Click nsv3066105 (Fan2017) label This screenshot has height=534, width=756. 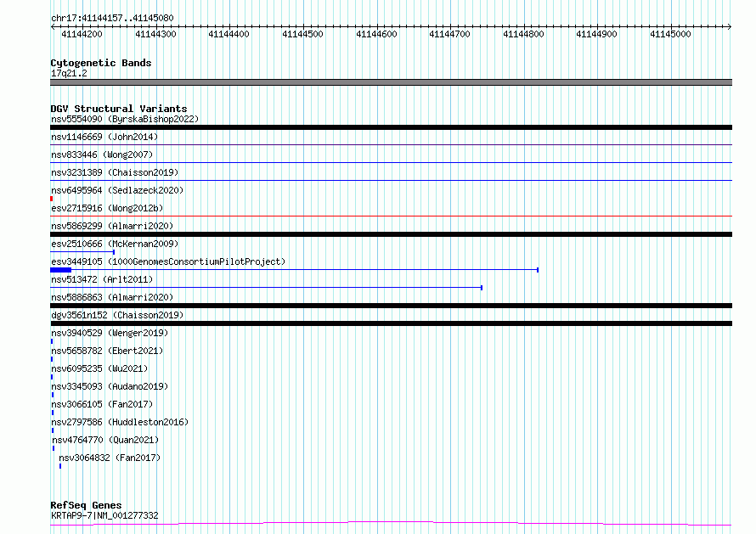[x=102, y=404]
